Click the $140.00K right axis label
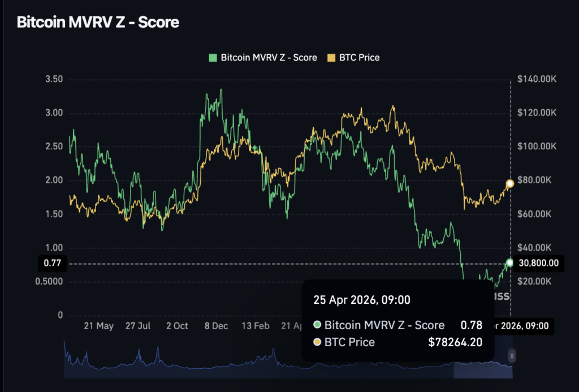Viewport: 579px width, 392px height. (537, 79)
